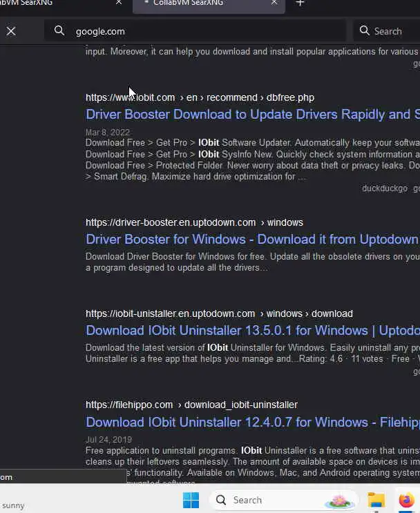Viewport: 420px width, 513px height.
Task: Click the taskbar search magnifier icon
Action: tap(221, 500)
